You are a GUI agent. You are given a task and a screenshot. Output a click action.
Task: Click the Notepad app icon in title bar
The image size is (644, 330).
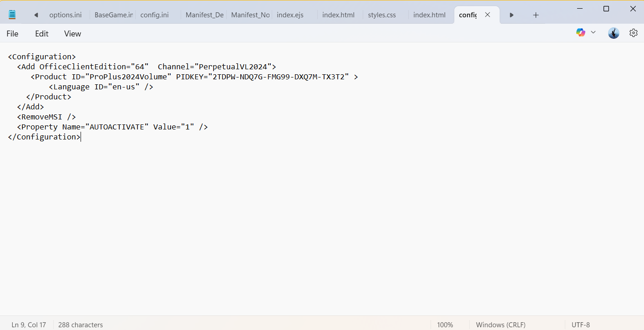[x=12, y=15]
